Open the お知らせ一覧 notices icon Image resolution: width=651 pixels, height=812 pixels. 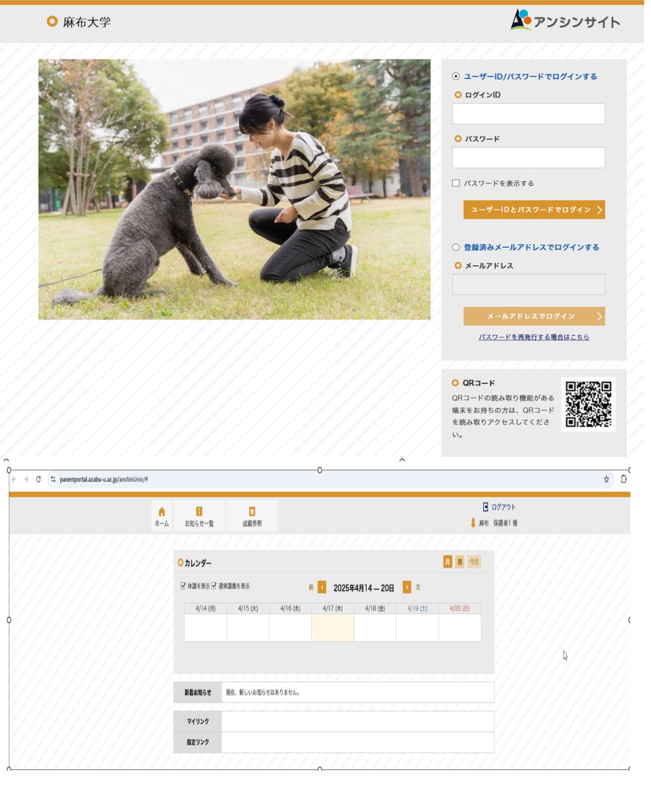[199, 512]
